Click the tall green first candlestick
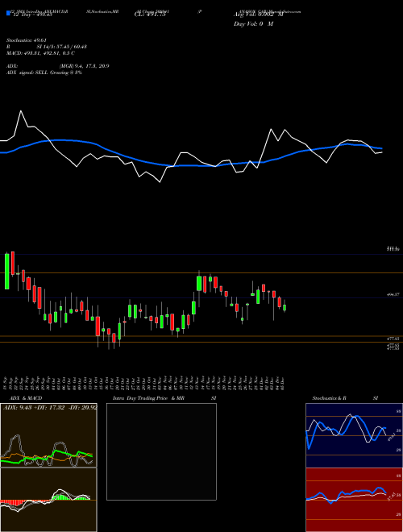Viewport: 403px width, 532px height. click(x=6, y=271)
